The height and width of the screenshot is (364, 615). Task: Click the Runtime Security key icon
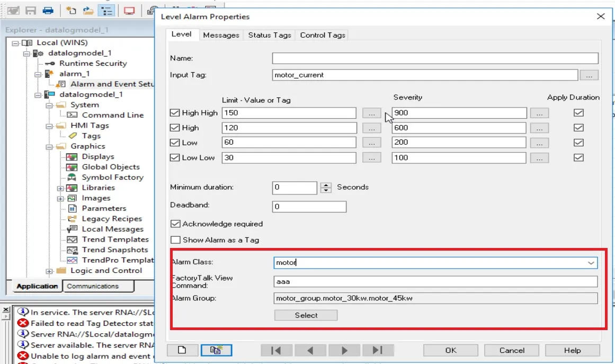pos(50,64)
